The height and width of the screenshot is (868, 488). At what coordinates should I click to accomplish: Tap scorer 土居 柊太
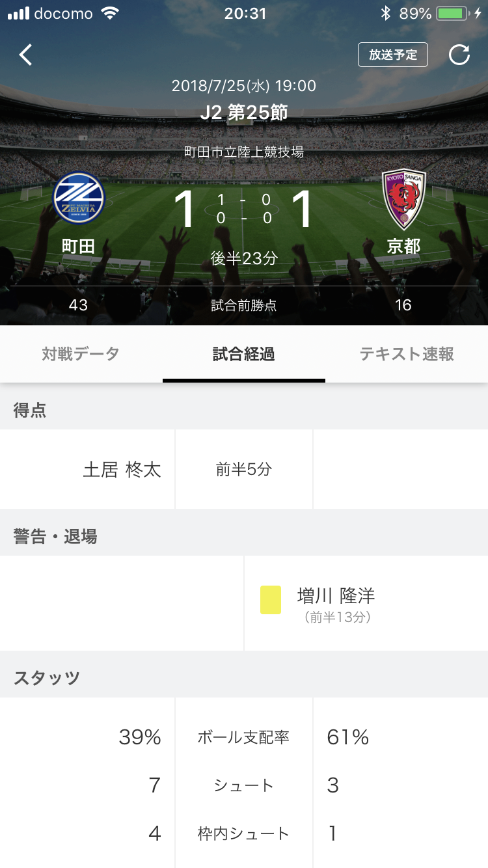point(122,469)
